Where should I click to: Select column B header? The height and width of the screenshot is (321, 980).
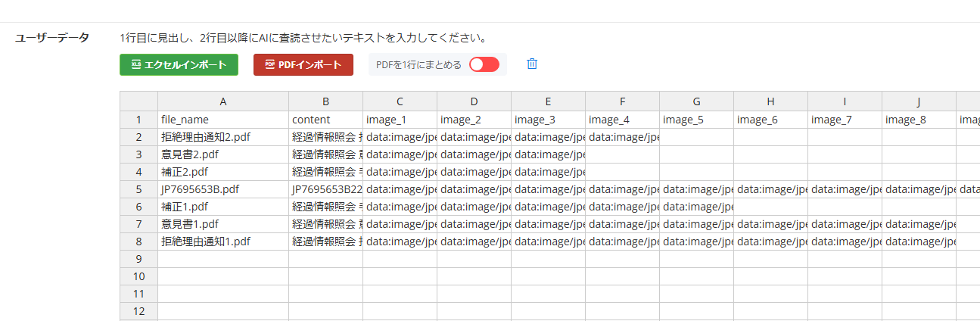(325, 101)
